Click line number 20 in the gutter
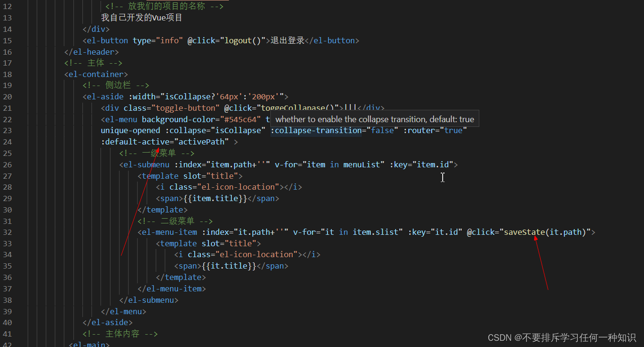The height and width of the screenshot is (347, 644). coord(7,96)
